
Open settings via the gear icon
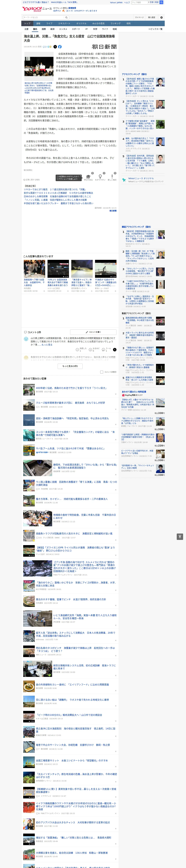tap(161, 18)
